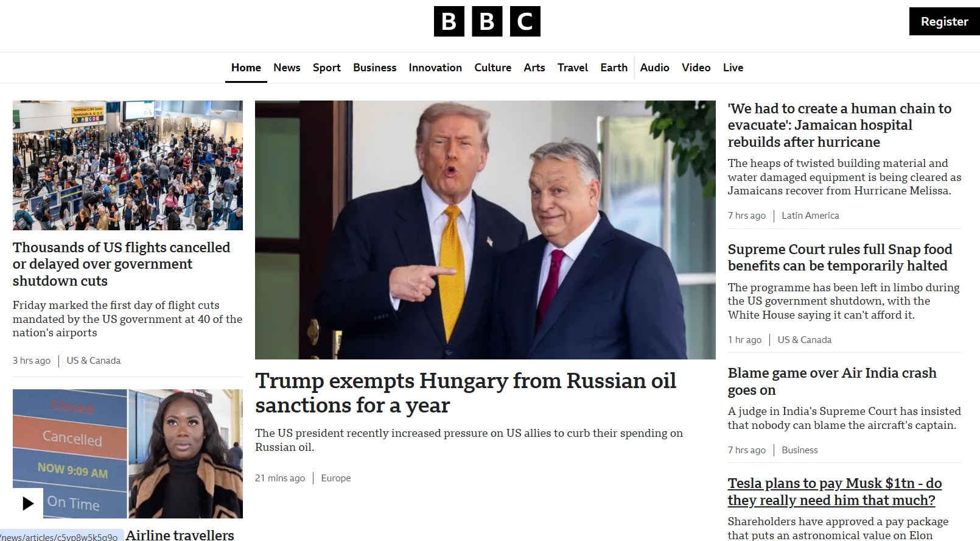Open the Trump and Orban photo
This screenshot has width=980, height=541.
485,230
